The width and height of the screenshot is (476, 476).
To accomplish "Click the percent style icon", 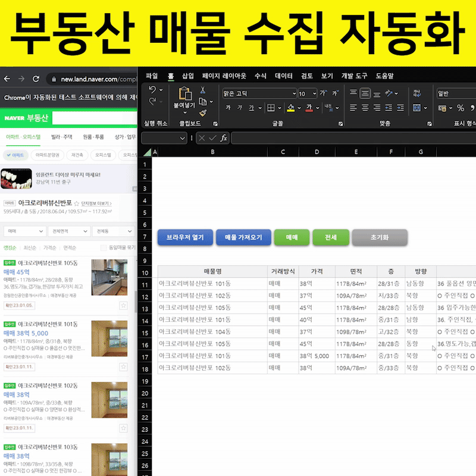I will pos(460,108).
